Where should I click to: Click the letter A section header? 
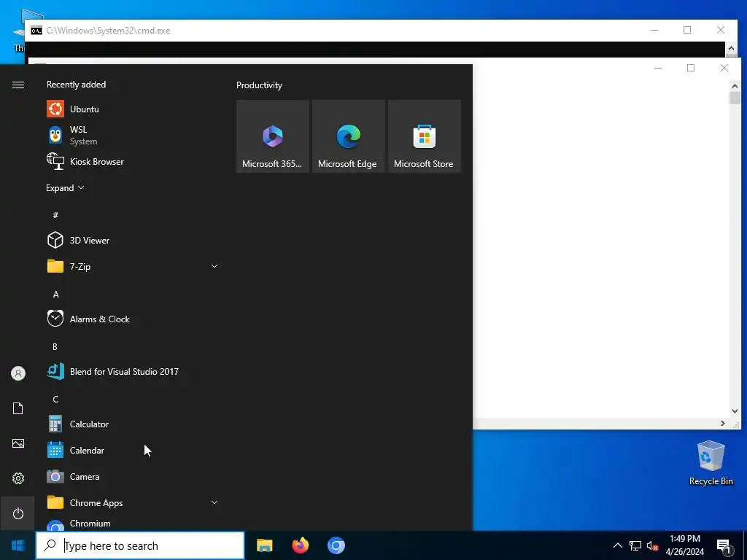coord(55,295)
